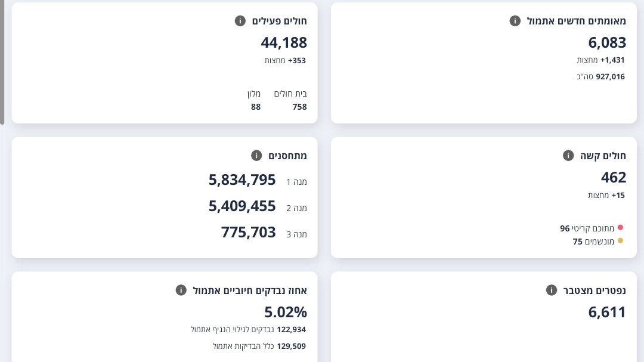Click red dot beside מתוכם קריטי
Viewport: 644px width, 362px height.
coord(620,228)
